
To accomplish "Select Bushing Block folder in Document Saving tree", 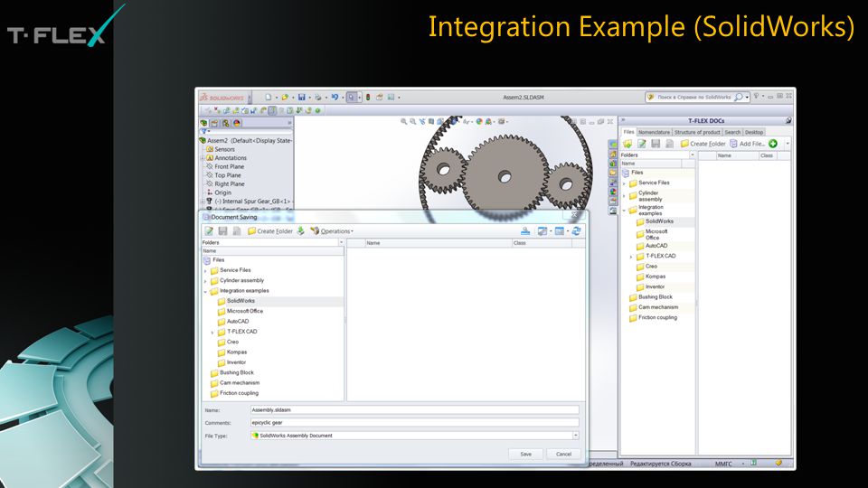I will pyautogui.click(x=236, y=373).
